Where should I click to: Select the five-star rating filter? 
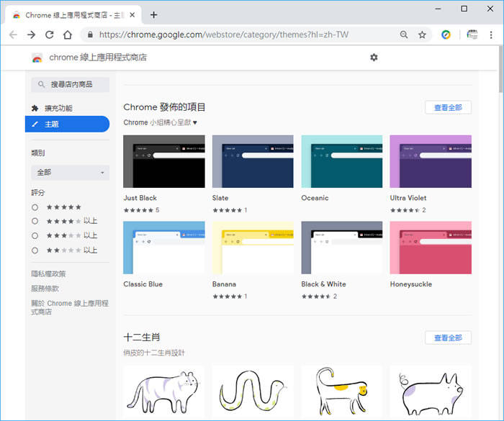pos(35,207)
